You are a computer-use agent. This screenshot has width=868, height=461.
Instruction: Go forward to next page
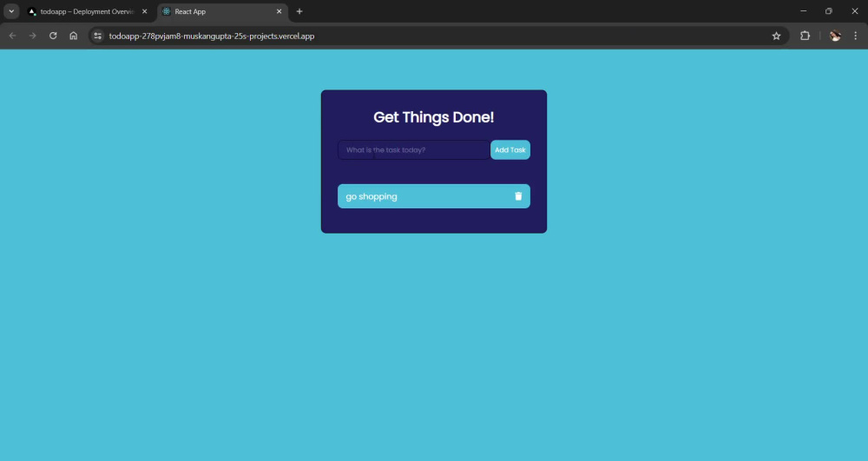pos(33,36)
